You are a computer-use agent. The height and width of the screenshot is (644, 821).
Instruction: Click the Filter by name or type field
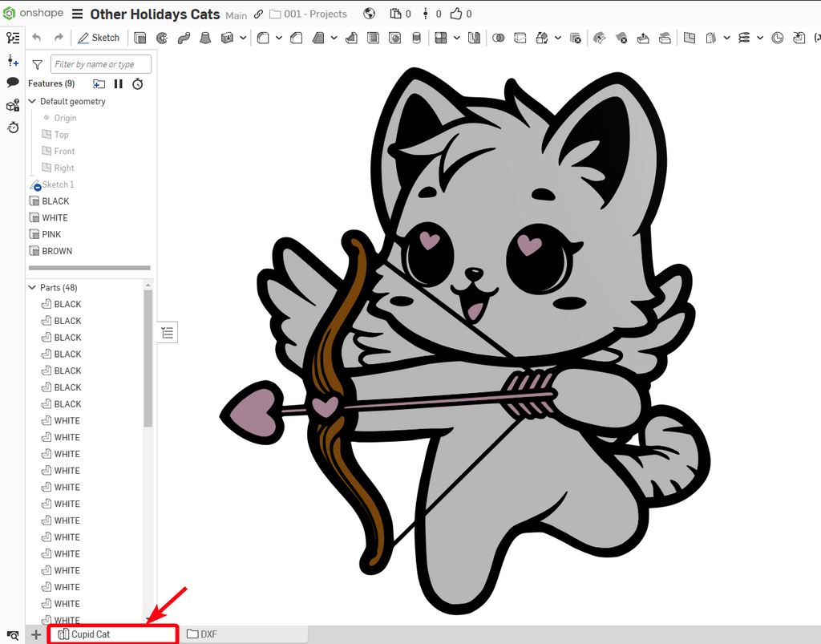(101, 64)
